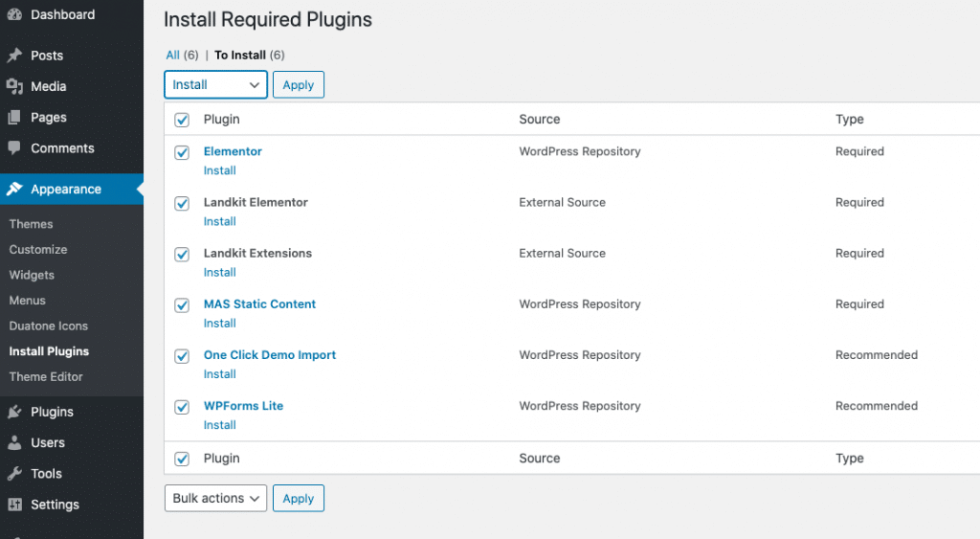Click the Users person icon

point(14,442)
